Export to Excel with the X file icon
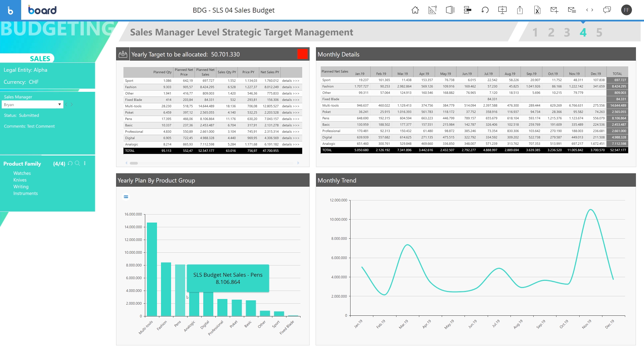This screenshot has width=644, height=362. coord(537,10)
